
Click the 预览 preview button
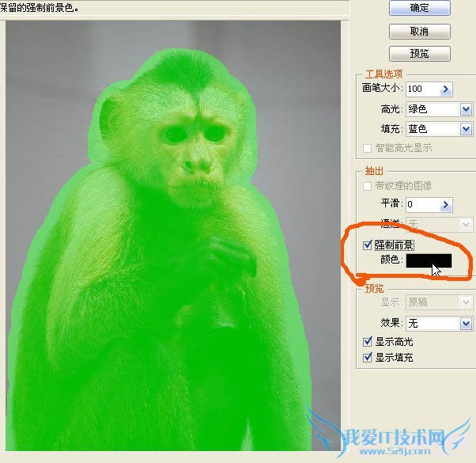pyautogui.click(x=420, y=54)
